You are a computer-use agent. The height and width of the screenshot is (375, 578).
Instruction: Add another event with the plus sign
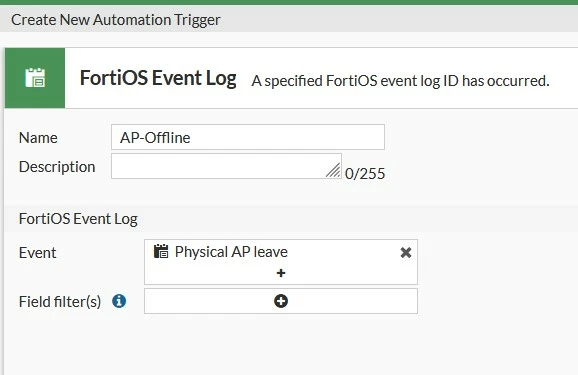(x=281, y=273)
